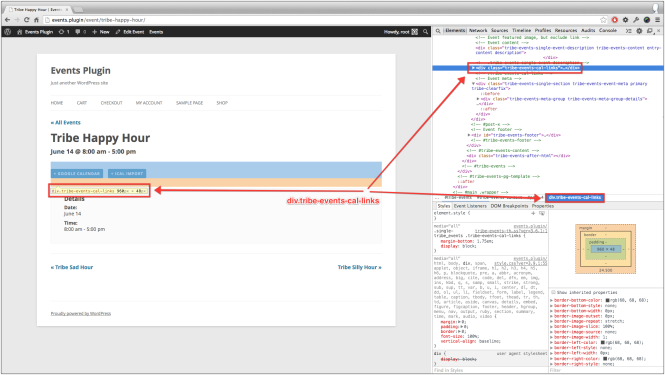The height and width of the screenshot is (375, 665).
Task: Open the gear extension icon in Chrome toolbar
Action: tap(625, 20)
